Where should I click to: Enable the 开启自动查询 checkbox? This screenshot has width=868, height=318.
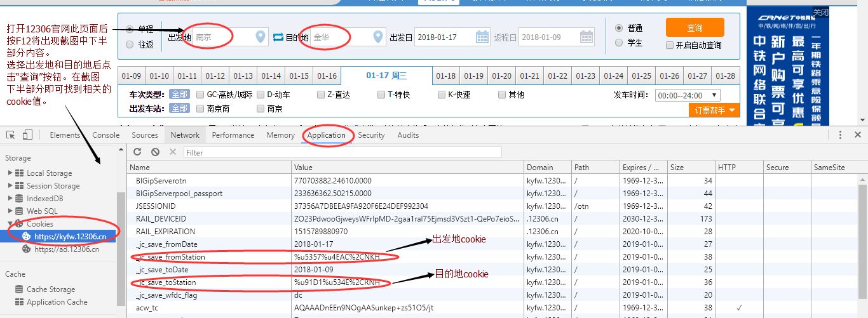click(670, 45)
